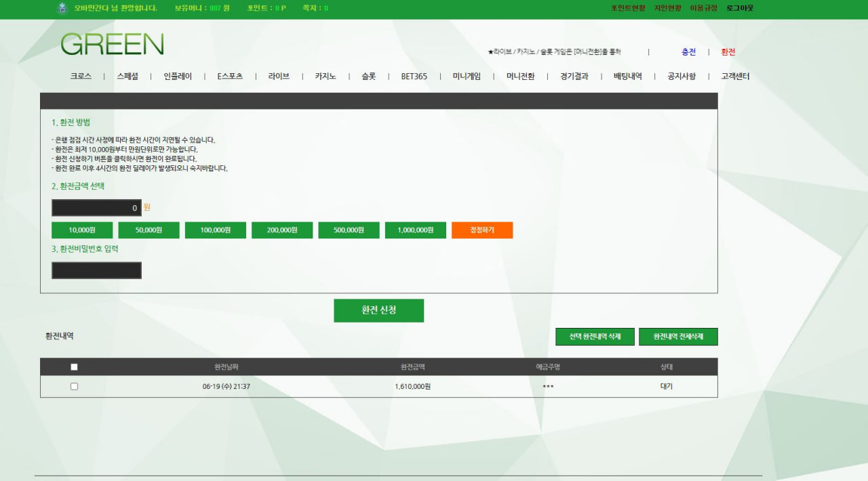The width and height of the screenshot is (868, 481).
Task: Focus the 환전비밀번호 password field
Action: (x=96, y=270)
